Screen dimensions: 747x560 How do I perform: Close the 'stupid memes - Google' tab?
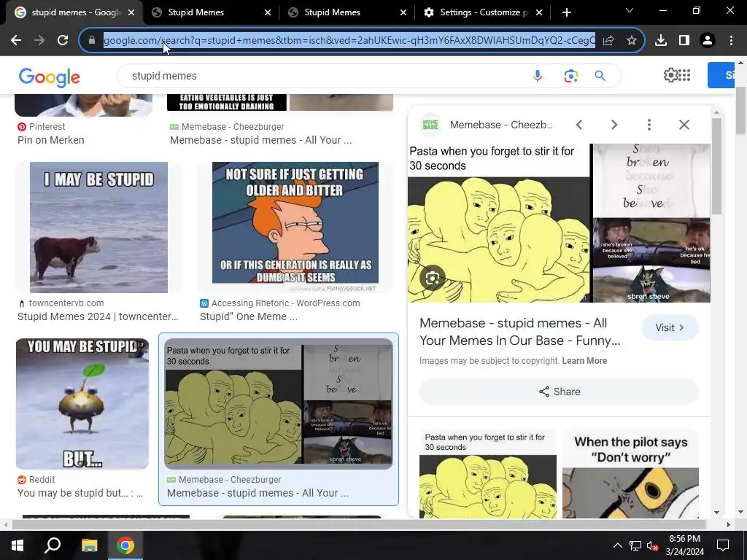pyautogui.click(x=131, y=12)
